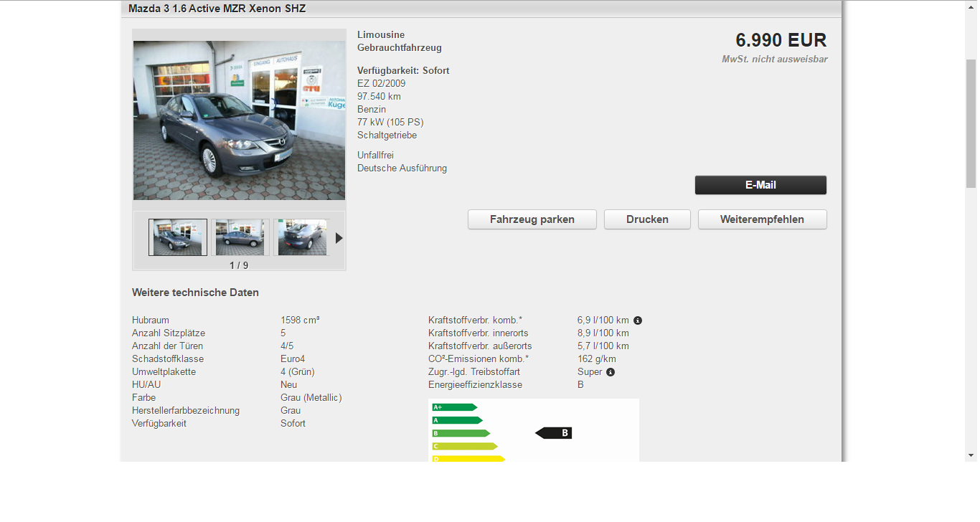This screenshot has height=522, width=980.
Task: Click info icon beside Super fuel type
Action: [611, 372]
